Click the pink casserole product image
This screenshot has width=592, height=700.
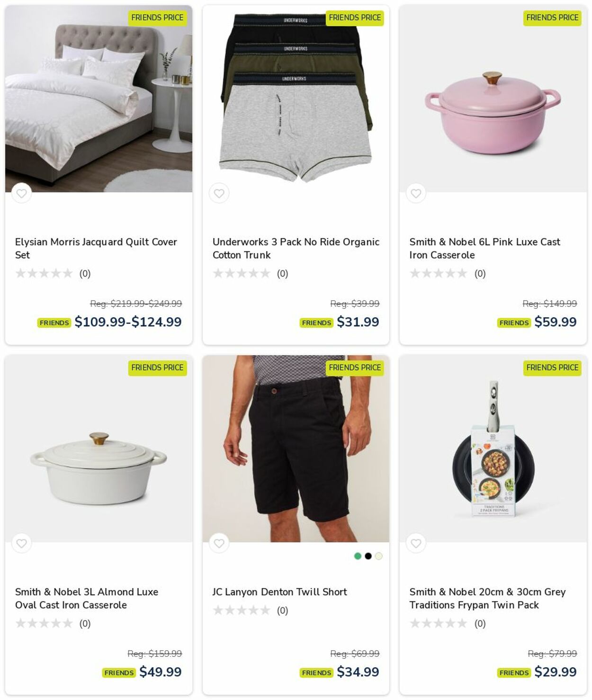pyautogui.click(x=493, y=99)
